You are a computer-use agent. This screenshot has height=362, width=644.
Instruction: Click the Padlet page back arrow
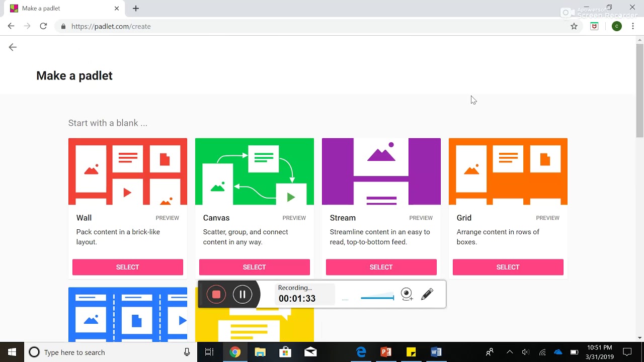coord(13,47)
